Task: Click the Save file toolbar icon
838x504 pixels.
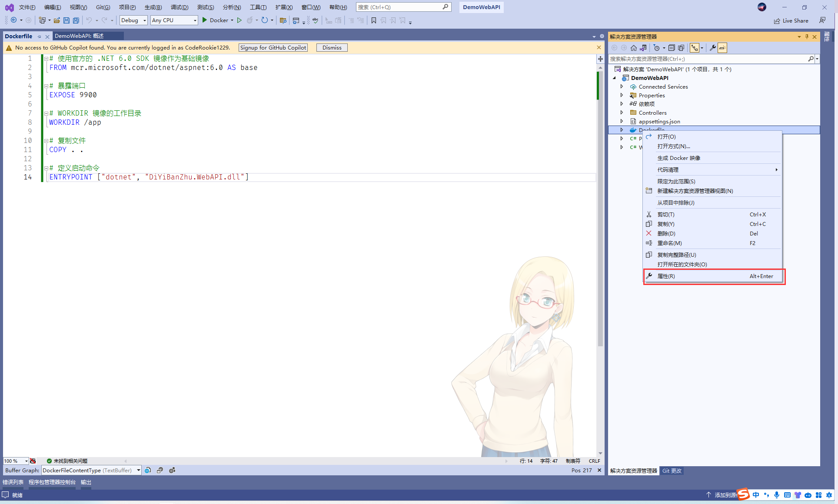Action: click(67, 20)
